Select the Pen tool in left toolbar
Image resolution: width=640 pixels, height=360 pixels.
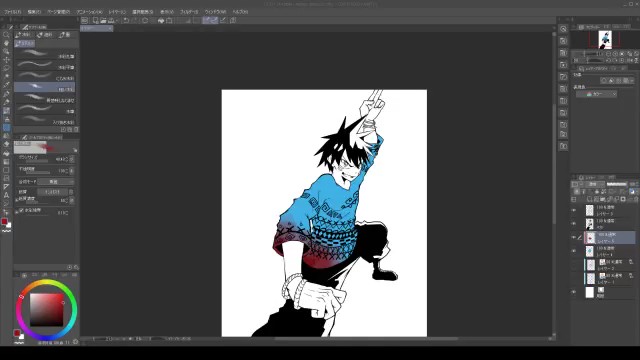(6, 94)
